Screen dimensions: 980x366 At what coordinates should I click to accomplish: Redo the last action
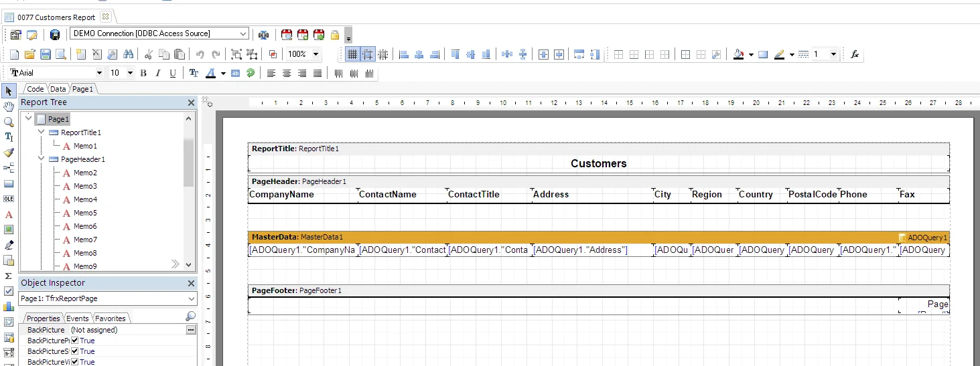click(x=216, y=54)
